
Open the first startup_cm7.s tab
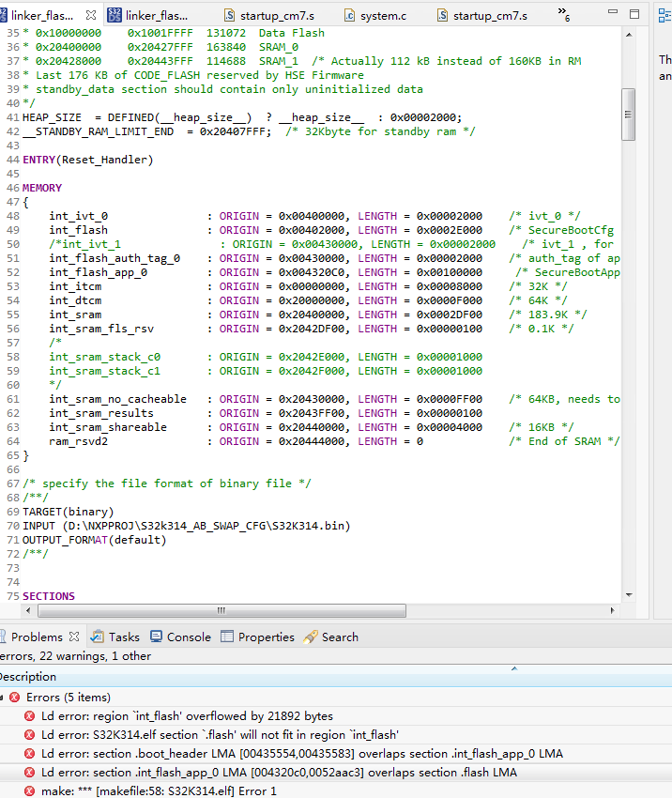[269, 16]
